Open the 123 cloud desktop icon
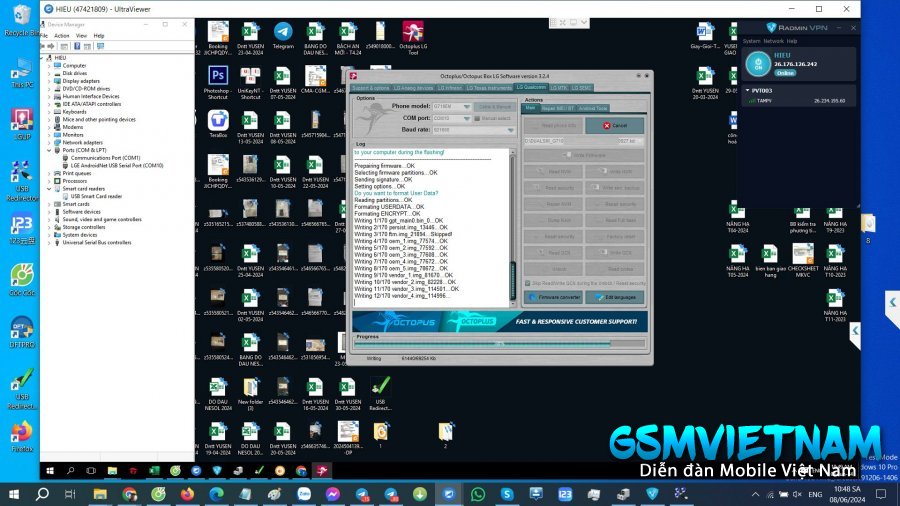900x506 pixels. 22,229
